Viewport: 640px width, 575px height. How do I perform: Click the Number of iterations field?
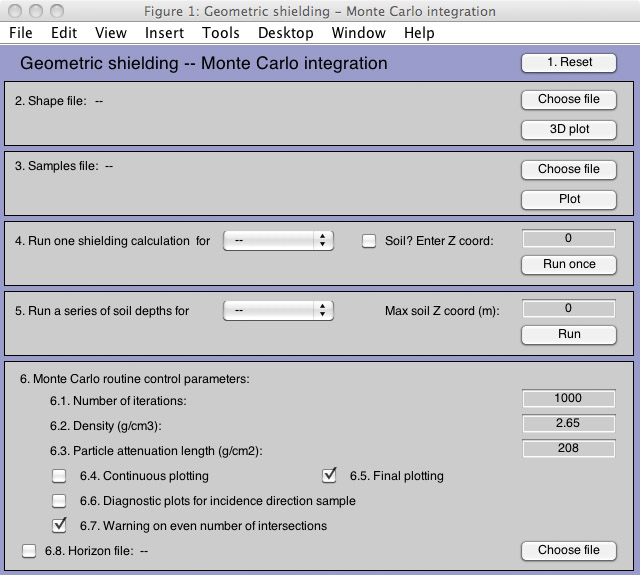[x=569, y=398]
